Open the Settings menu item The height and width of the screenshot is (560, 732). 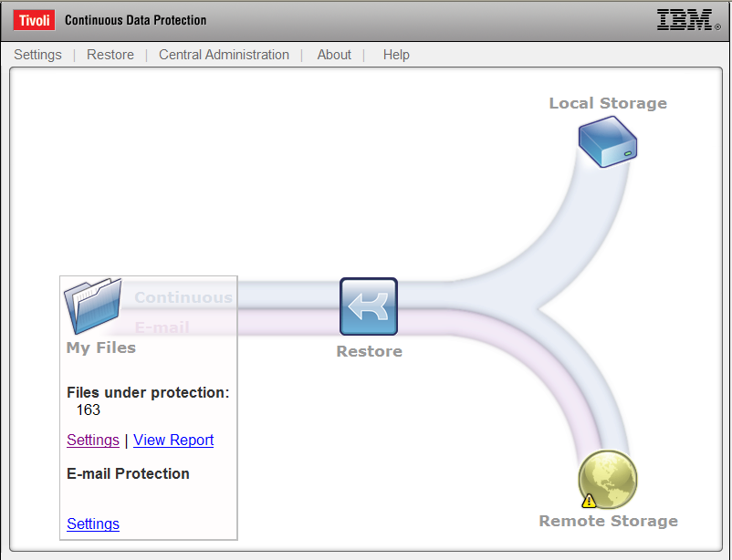(x=37, y=55)
